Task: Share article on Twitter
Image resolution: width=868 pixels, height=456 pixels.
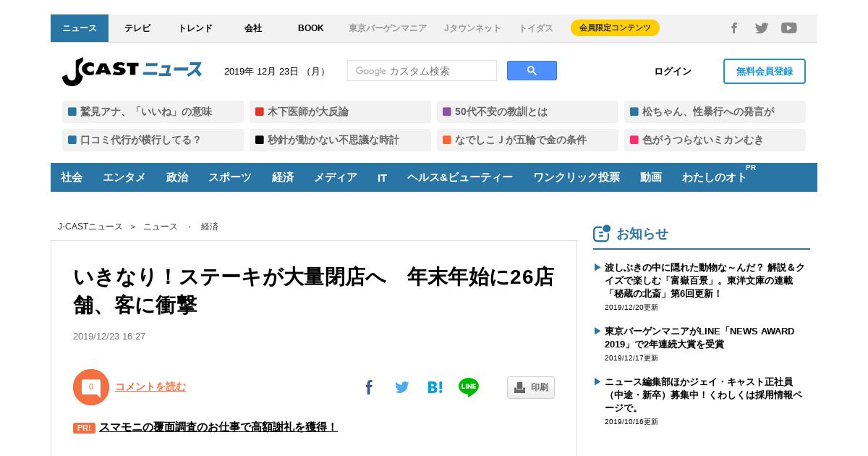Action: click(x=402, y=387)
